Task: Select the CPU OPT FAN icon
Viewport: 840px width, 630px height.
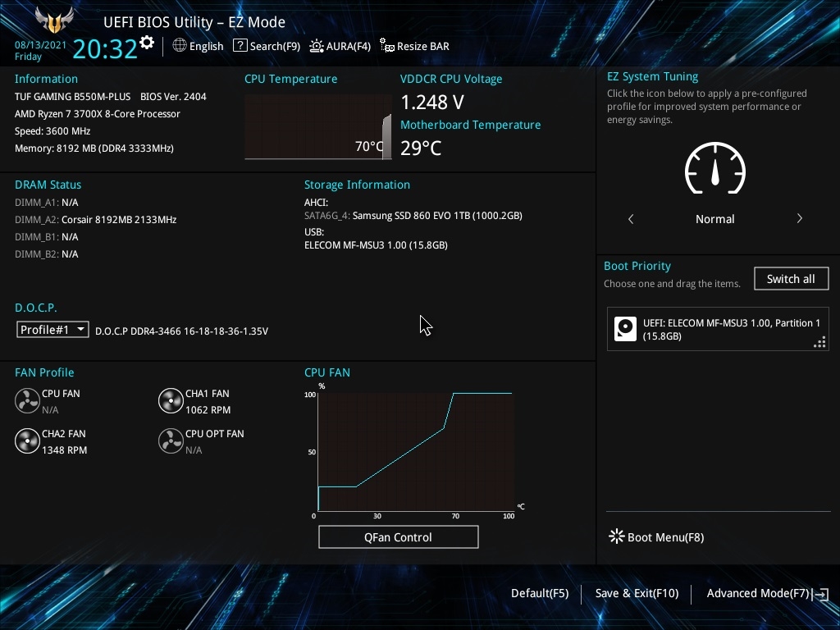Action: tap(171, 441)
